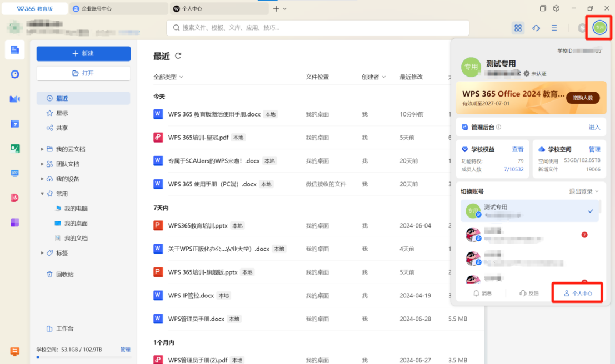Collapse the 常用 tree section

(42, 194)
